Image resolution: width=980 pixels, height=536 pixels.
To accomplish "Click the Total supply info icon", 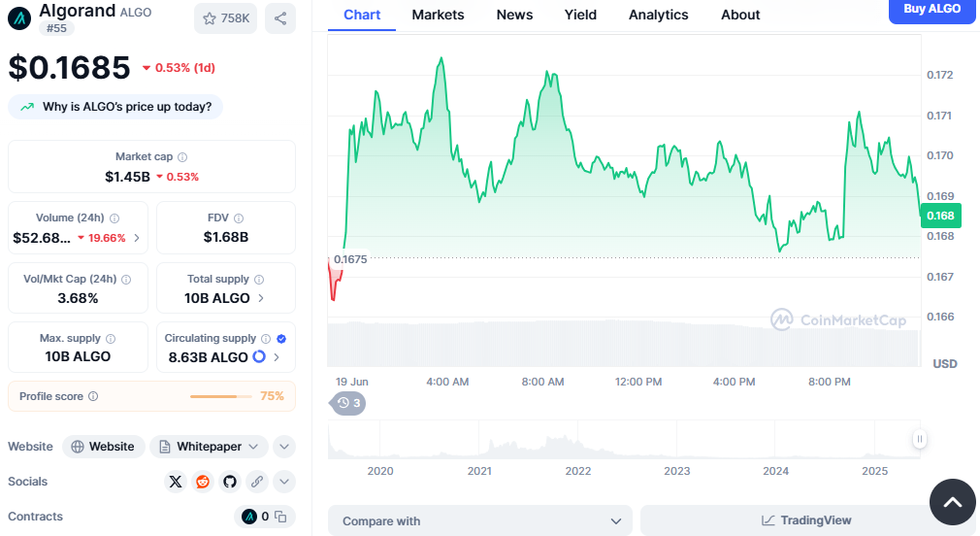I will click(x=259, y=280).
